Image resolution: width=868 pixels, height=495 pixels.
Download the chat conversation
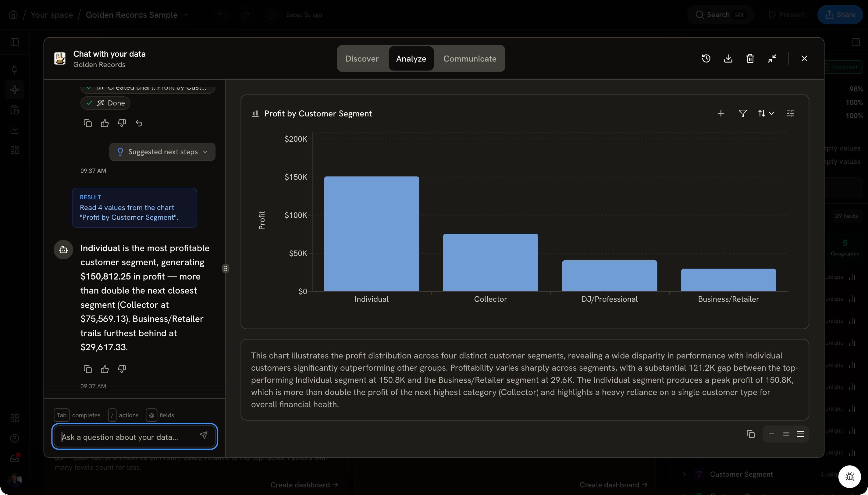pos(728,59)
